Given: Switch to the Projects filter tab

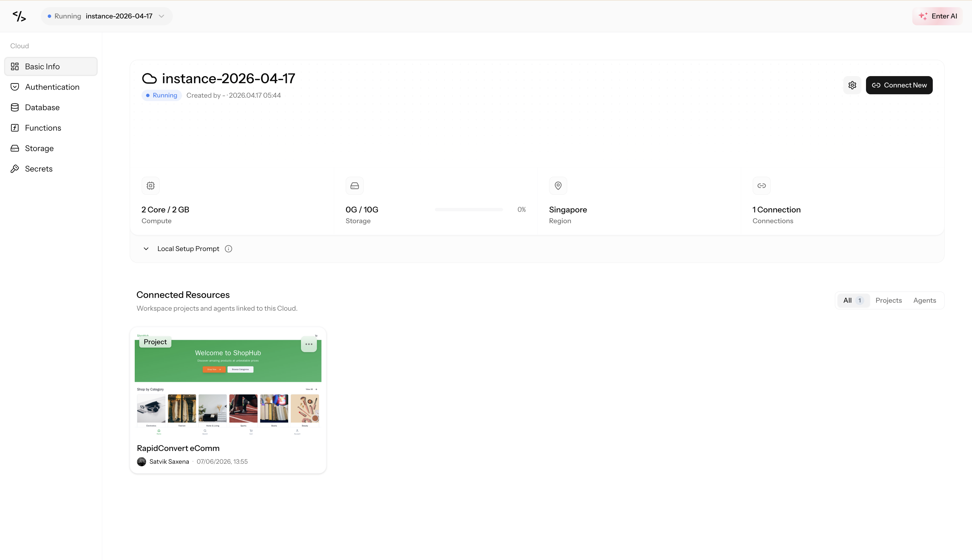Looking at the screenshot, I should click(888, 300).
